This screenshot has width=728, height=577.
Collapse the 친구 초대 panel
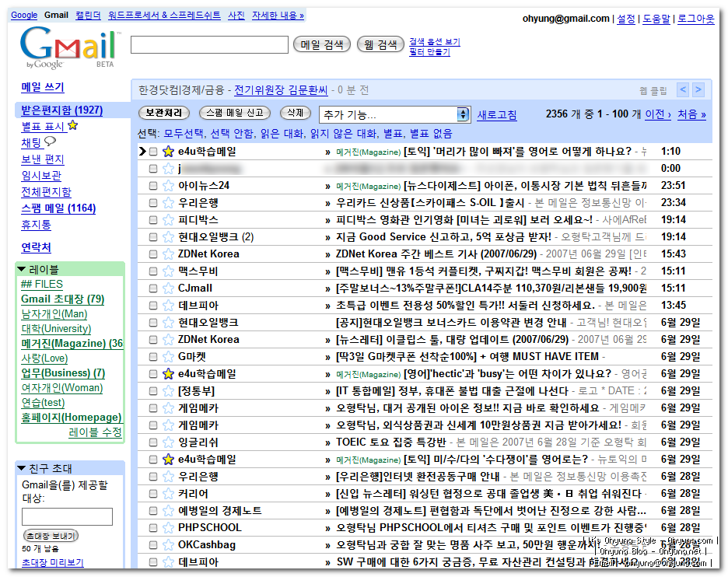click(21, 468)
